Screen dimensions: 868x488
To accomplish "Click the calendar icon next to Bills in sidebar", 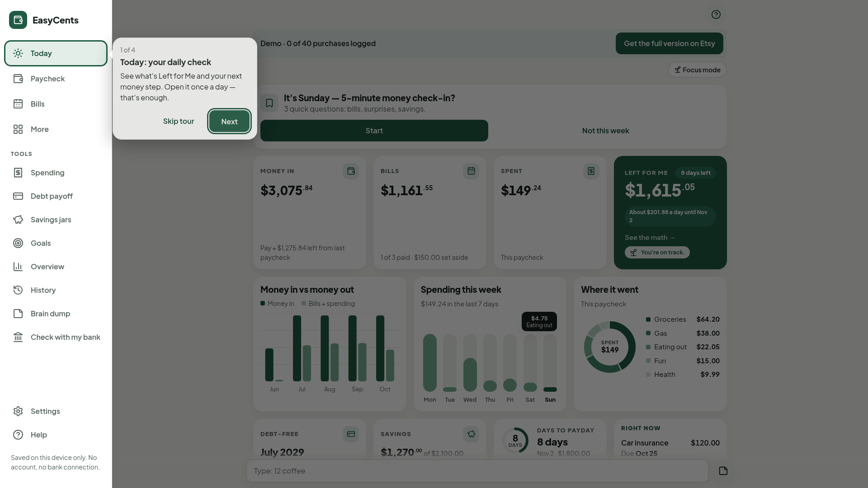I will point(18,104).
